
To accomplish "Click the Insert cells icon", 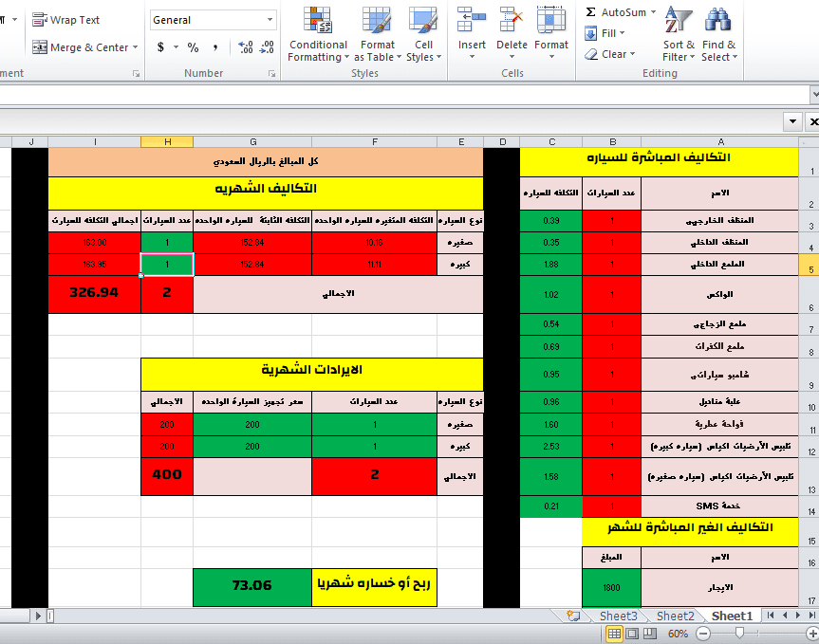I will pos(472,20).
